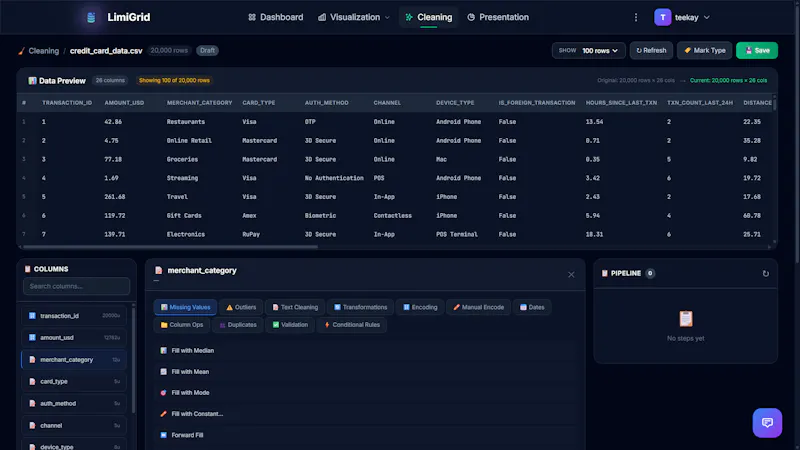Click the teekay user avatar
The height and width of the screenshot is (450, 800).
click(x=662, y=17)
